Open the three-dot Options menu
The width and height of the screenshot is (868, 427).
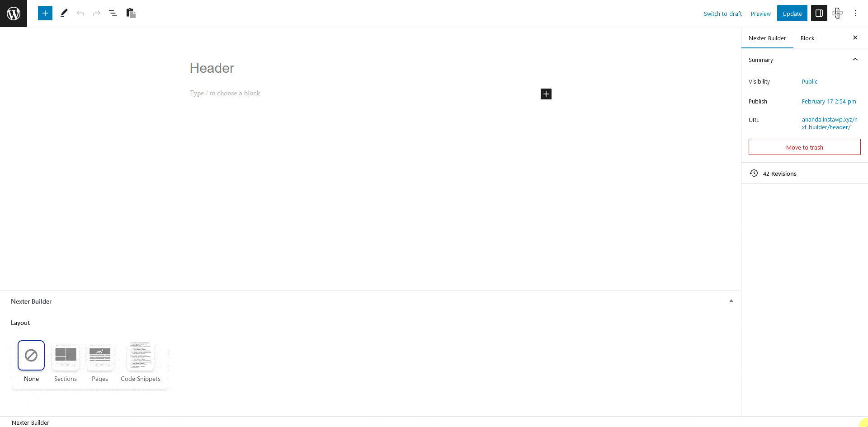coord(855,13)
